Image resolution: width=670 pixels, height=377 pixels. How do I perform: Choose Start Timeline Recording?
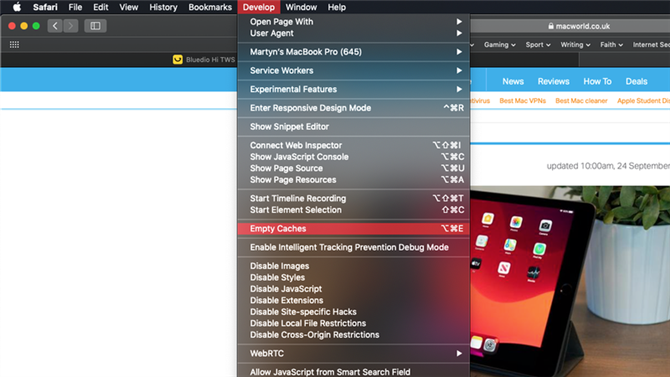pyautogui.click(x=354, y=198)
